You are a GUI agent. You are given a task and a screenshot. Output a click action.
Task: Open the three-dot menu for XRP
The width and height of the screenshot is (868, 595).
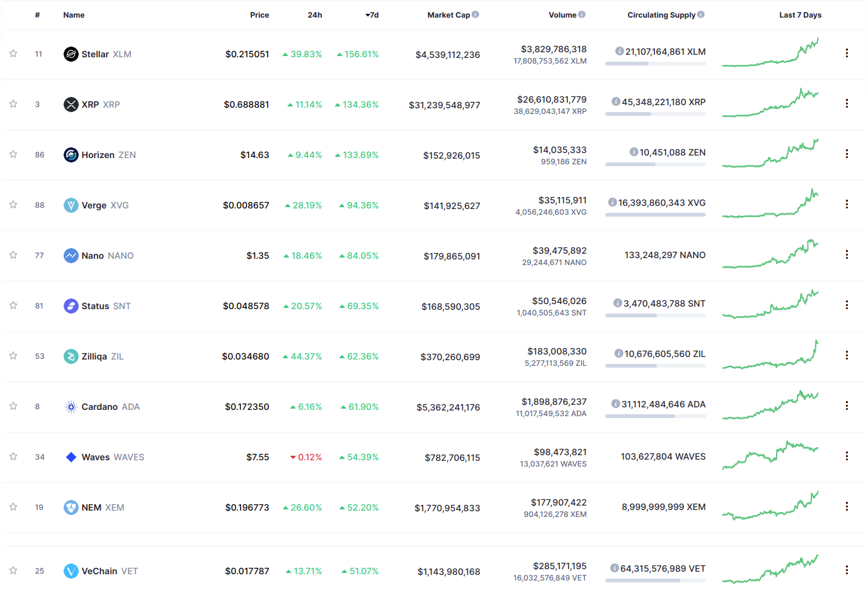pyautogui.click(x=847, y=103)
